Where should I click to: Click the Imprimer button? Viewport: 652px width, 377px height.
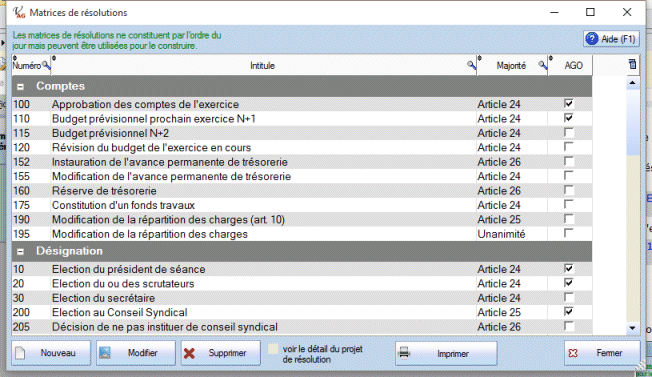coord(446,354)
